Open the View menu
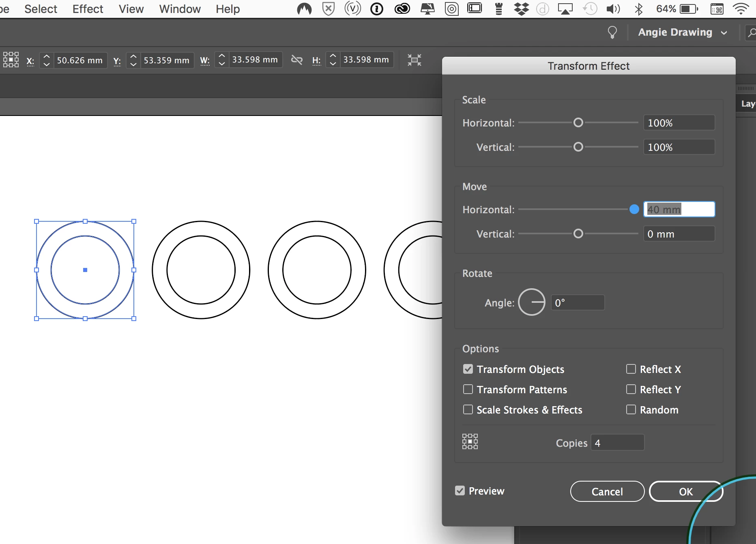This screenshot has height=544, width=756. [131, 9]
